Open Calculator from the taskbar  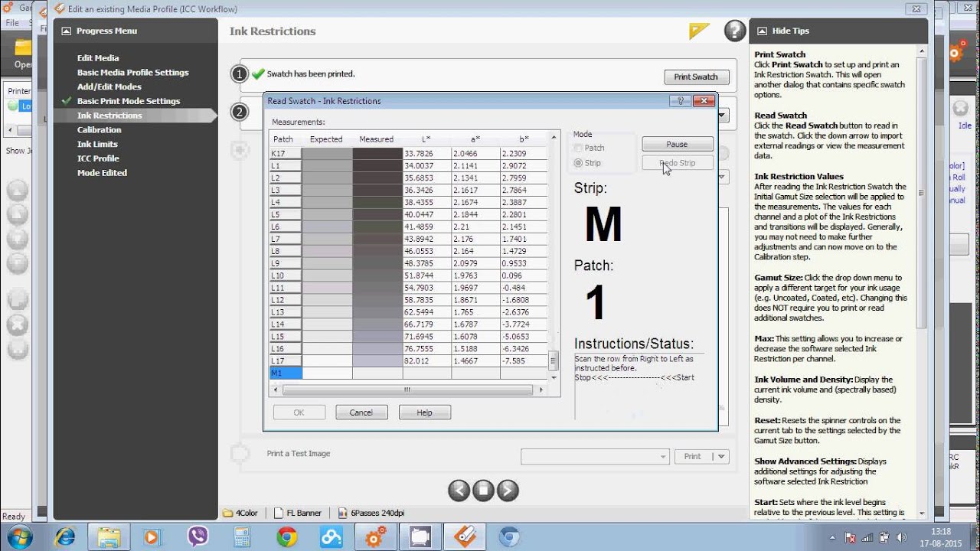click(242, 537)
